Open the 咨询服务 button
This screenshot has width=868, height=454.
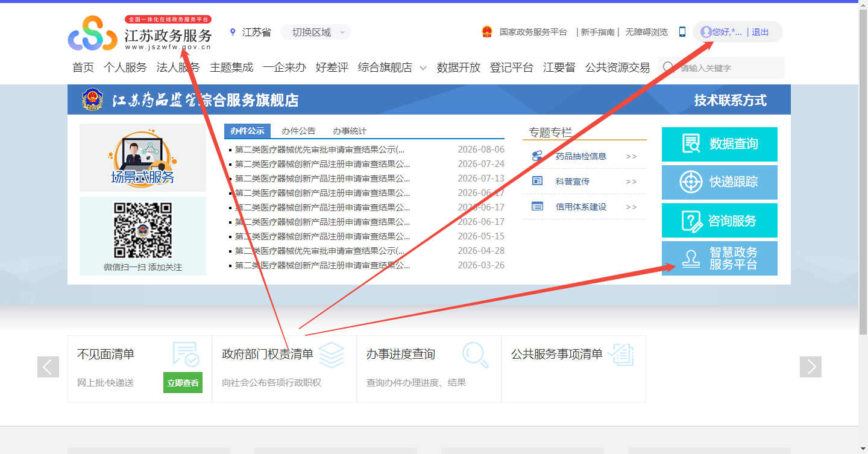(x=720, y=220)
